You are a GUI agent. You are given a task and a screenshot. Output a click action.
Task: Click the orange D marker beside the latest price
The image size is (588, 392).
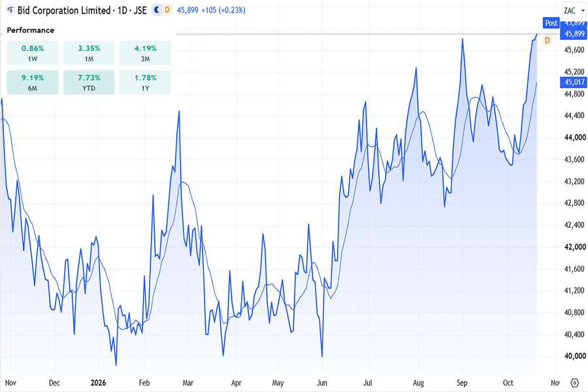[547, 41]
